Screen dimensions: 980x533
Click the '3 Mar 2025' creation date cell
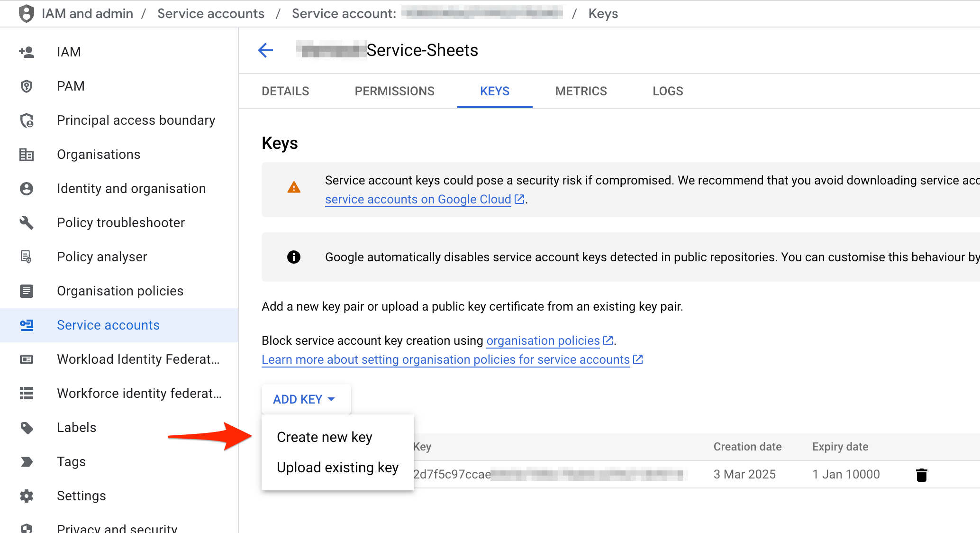tap(744, 474)
